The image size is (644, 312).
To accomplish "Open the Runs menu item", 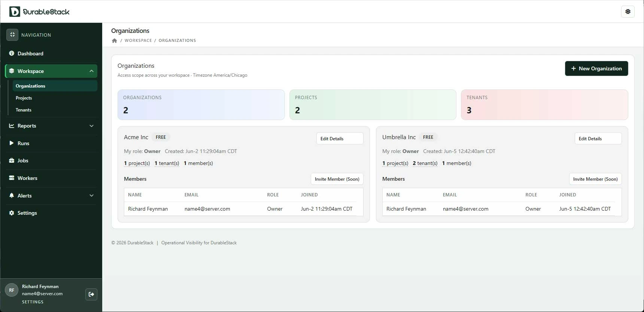I will (51, 143).
